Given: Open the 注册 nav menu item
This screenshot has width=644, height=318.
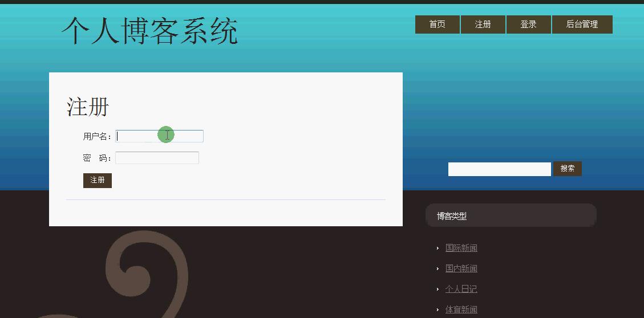Looking at the screenshot, I should (483, 25).
